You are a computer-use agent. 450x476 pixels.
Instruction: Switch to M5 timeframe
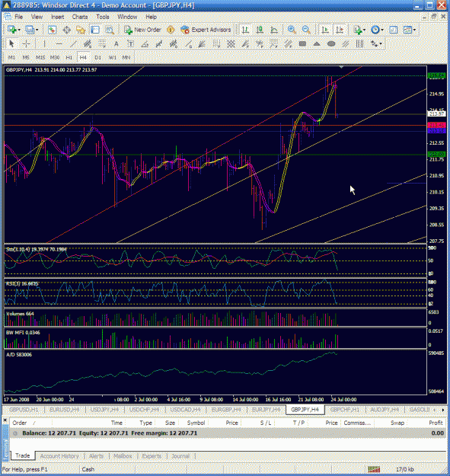point(26,57)
